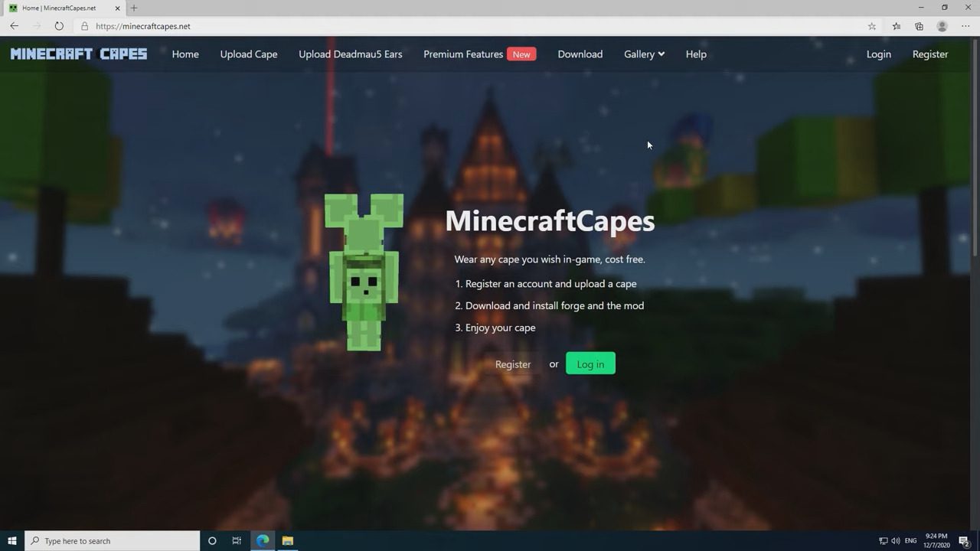
Task: Open the browser profile avatar
Action: (x=942, y=26)
